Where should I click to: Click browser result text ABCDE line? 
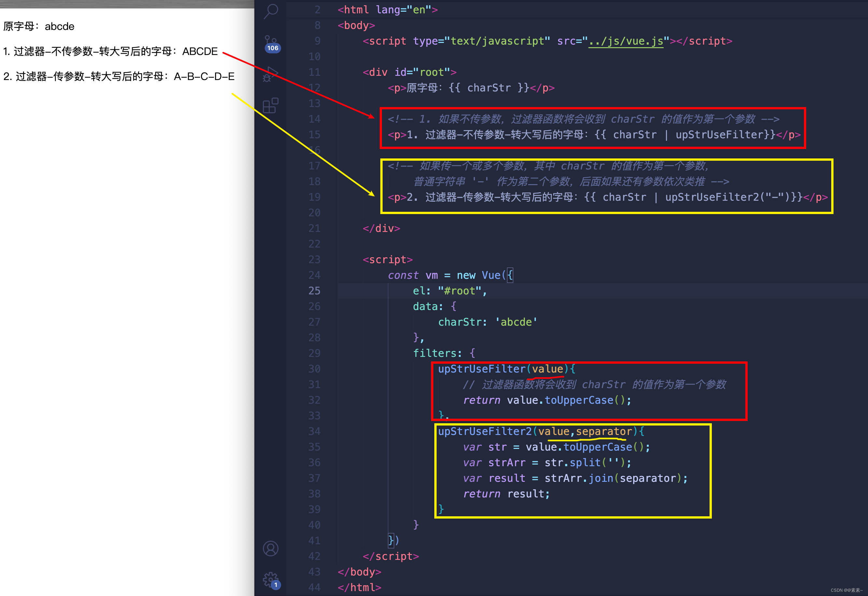(x=110, y=51)
